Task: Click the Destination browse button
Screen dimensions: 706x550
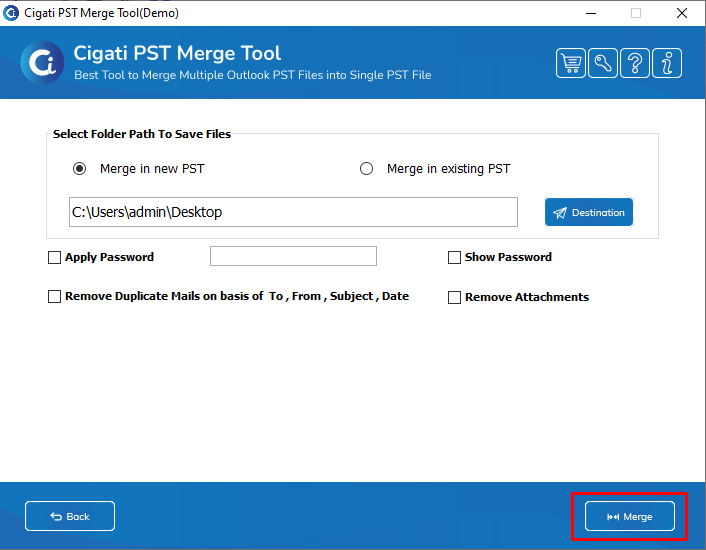Action: 588,212
